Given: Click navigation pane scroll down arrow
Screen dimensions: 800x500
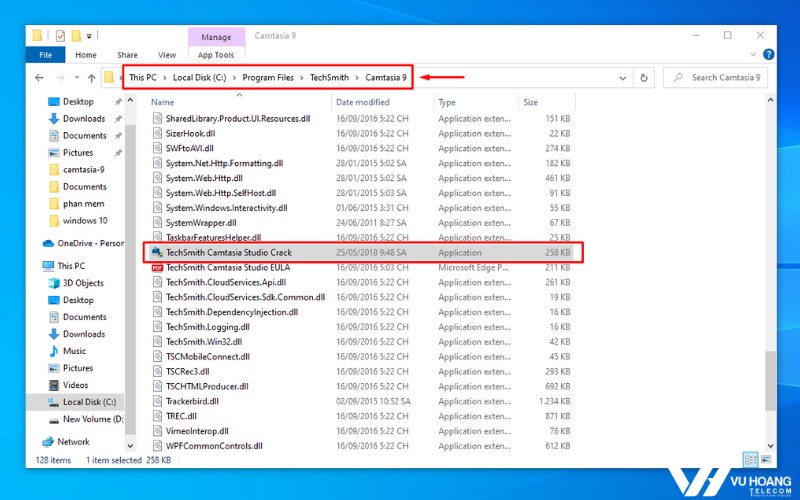Looking at the screenshot, I should 130,445.
